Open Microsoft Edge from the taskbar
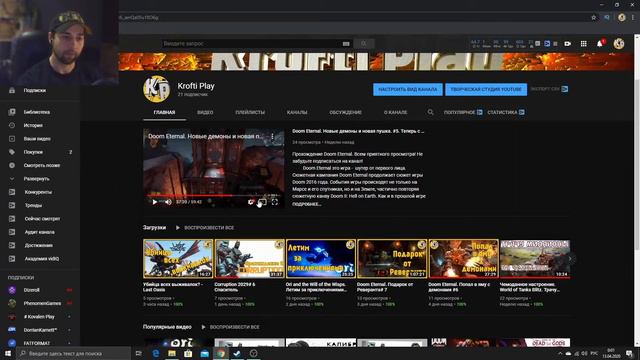Image resolution: width=640 pixels, height=360 pixels. point(156,353)
